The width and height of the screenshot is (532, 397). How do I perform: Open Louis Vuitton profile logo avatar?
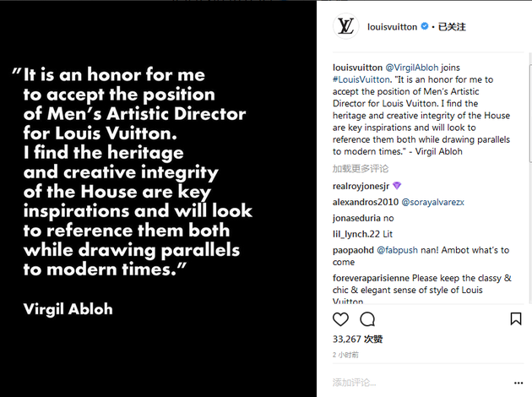point(345,26)
